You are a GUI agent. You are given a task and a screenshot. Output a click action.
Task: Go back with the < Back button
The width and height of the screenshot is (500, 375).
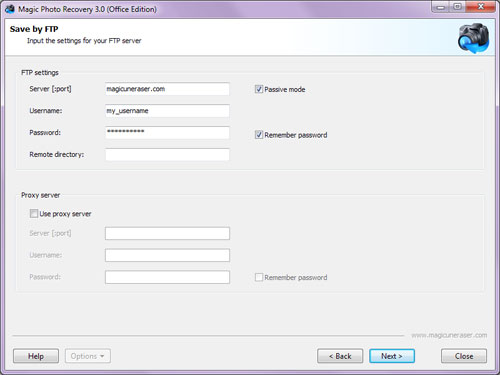(340, 356)
